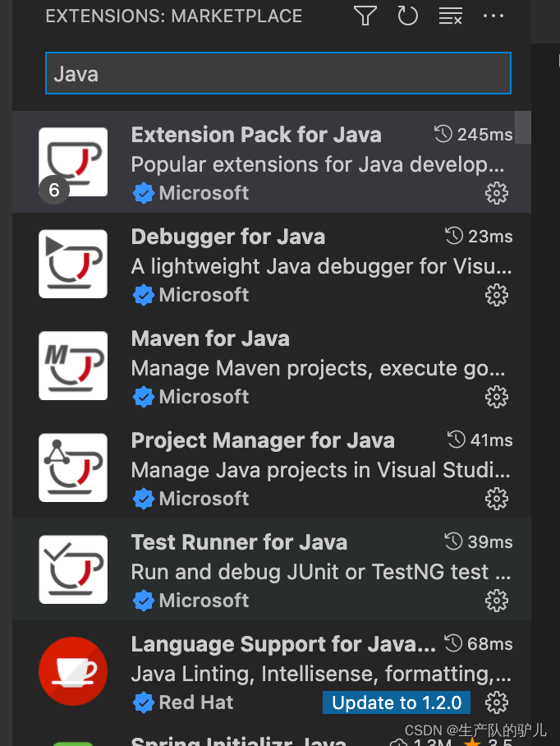Open settings gear for Extension Pack for Java

(497, 193)
